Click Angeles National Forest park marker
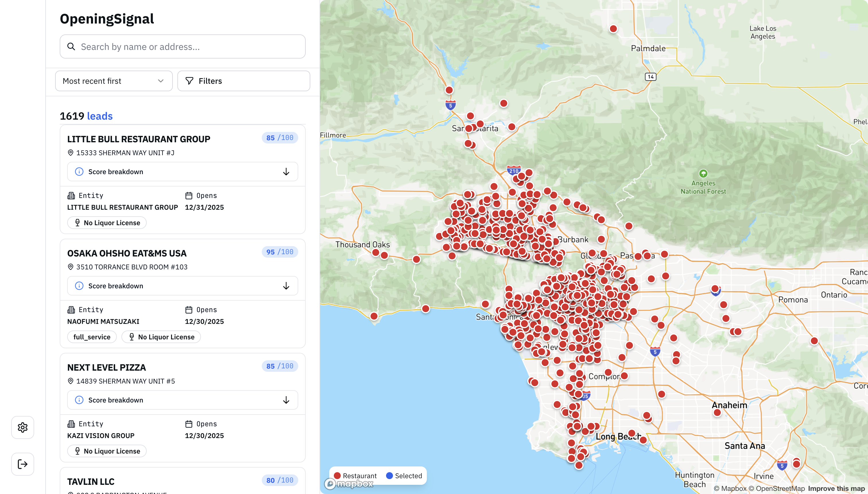Screen dimensions: 868x494 click(x=703, y=173)
